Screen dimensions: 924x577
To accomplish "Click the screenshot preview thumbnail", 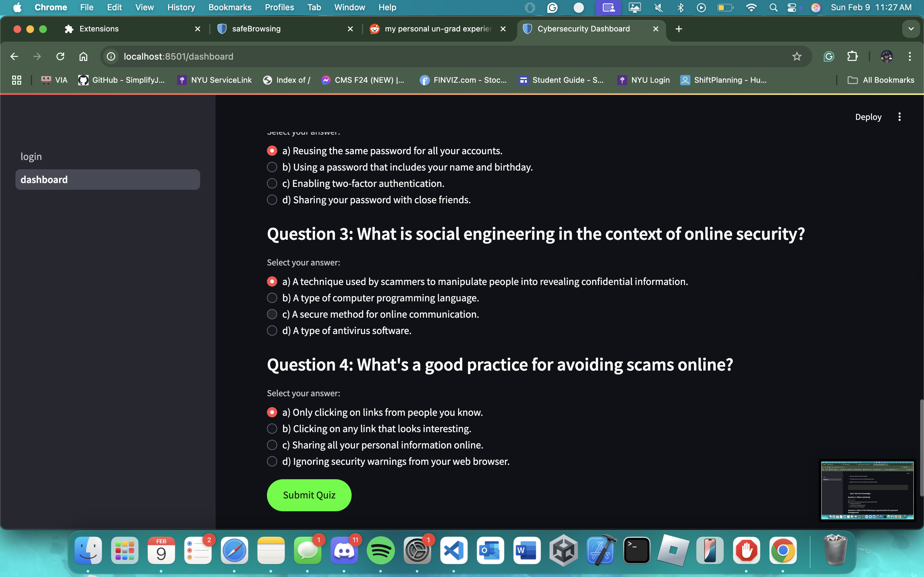I will [867, 490].
